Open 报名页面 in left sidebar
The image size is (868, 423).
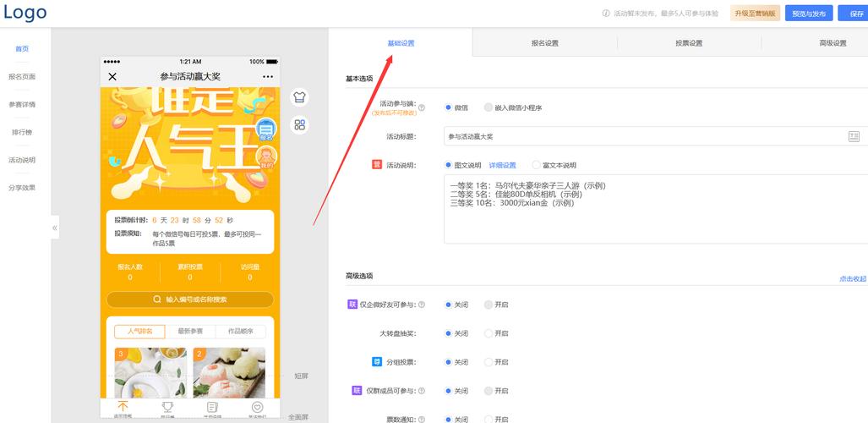(x=22, y=76)
